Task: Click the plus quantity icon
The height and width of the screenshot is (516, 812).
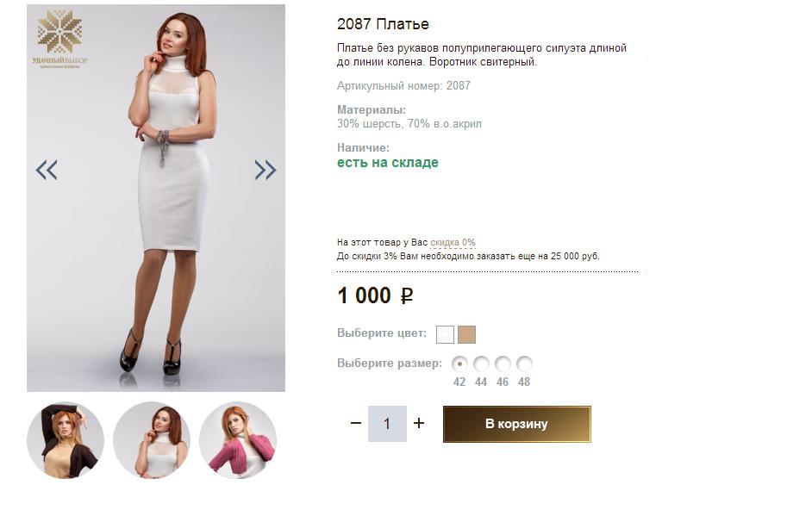Action: tap(419, 423)
